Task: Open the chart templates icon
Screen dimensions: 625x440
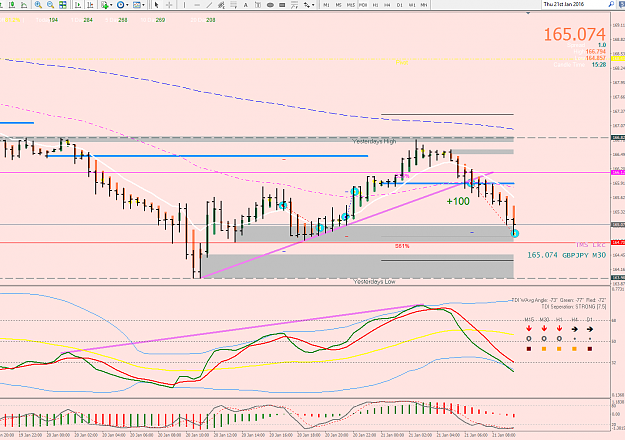Action: point(137,5)
